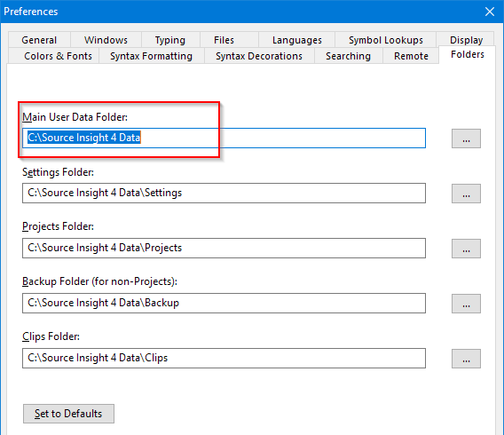Browse for Main User Data Folder
The image size is (504, 435).
pyautogui.click(x=466, y=138)
